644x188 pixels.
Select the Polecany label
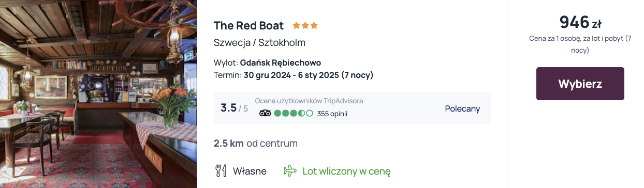(x=462, y=108)
